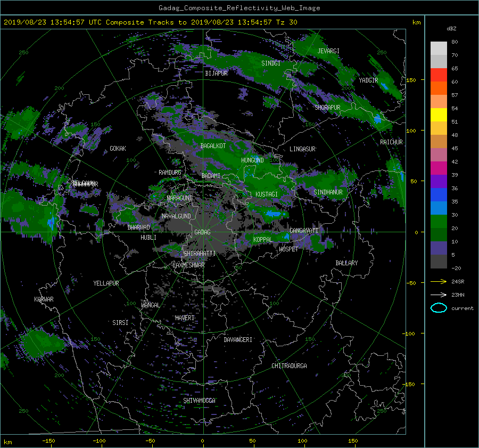479x448 pixels.
Task: Click the km unit label at bottom left
Action: tap(7, 442)
